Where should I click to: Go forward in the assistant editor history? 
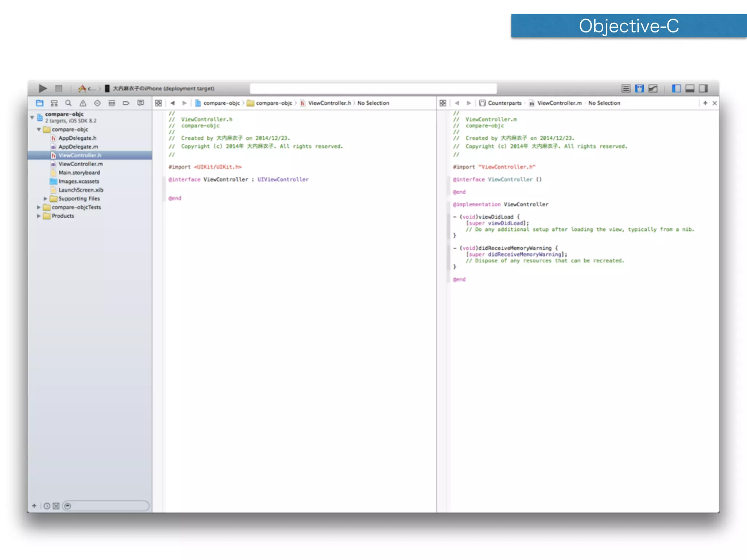coord(469,103)
